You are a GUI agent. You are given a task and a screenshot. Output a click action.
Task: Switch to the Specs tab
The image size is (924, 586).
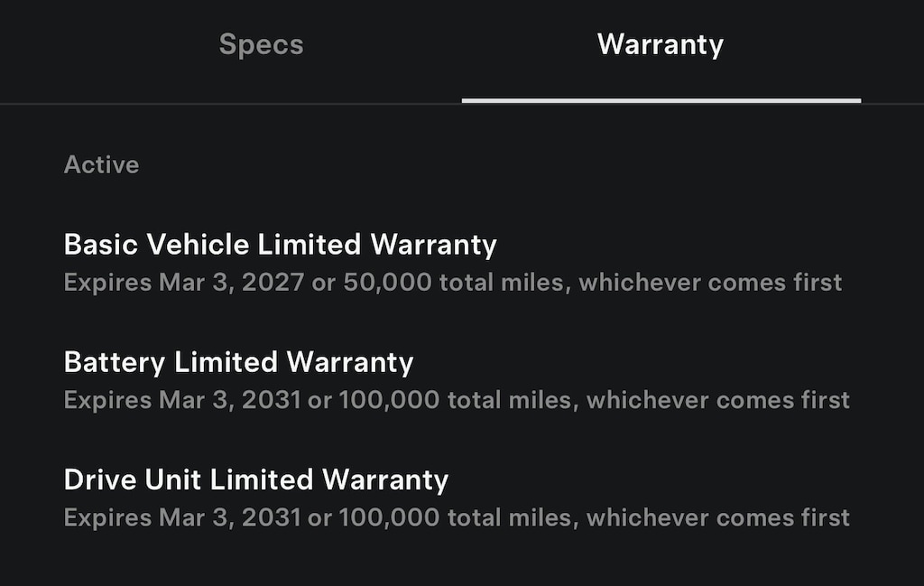261,45
